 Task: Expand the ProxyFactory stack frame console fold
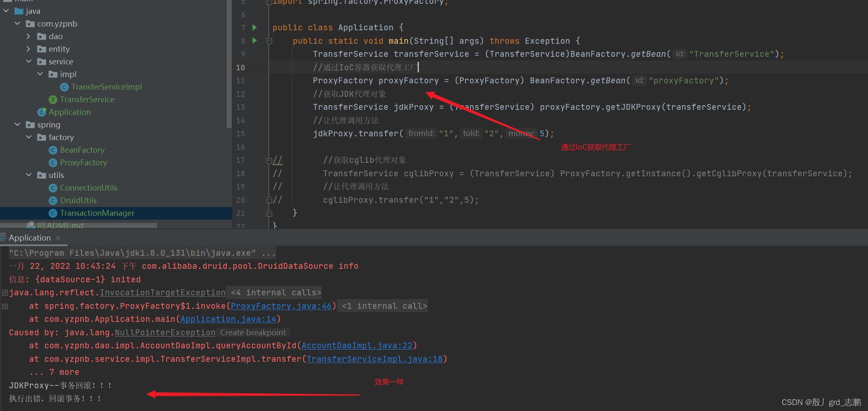(5, 306)
